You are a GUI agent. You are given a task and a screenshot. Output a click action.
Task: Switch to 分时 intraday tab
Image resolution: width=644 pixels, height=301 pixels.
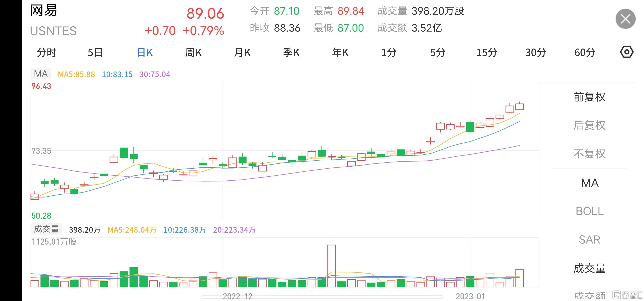(47, 52)
